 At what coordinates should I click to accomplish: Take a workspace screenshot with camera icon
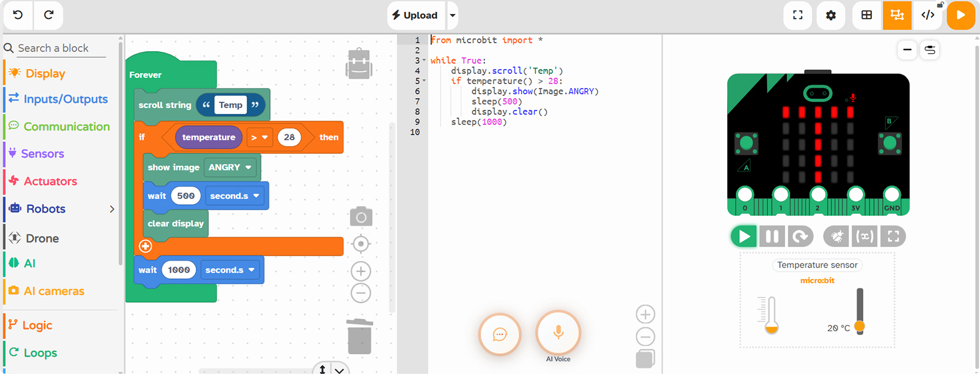361,217
